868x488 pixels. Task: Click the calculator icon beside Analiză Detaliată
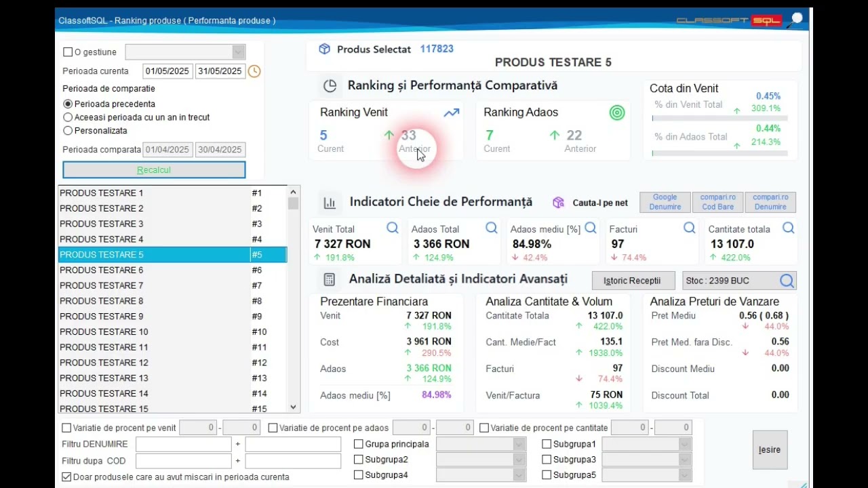point(330,279)
